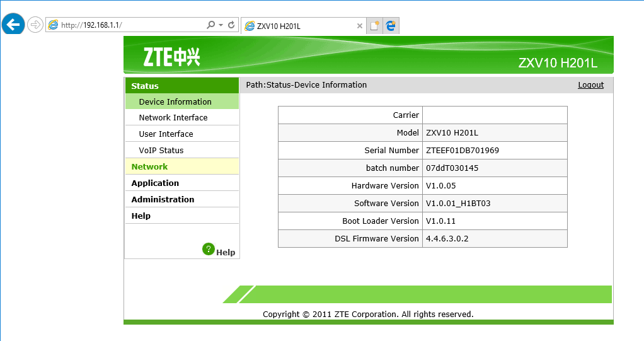Close the ZXV10 H201L tab
Viewport: 644px width, 341px height.
coord(360,26)
